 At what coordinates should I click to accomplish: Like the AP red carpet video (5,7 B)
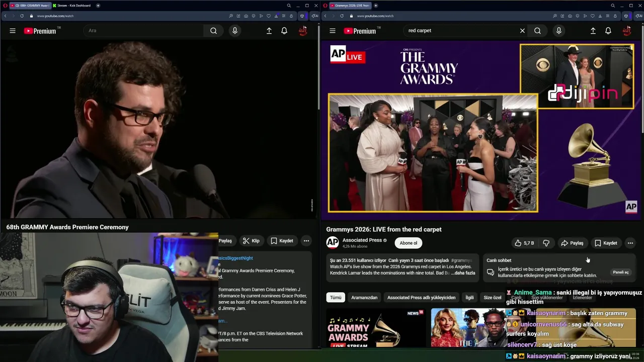(524, 243)
